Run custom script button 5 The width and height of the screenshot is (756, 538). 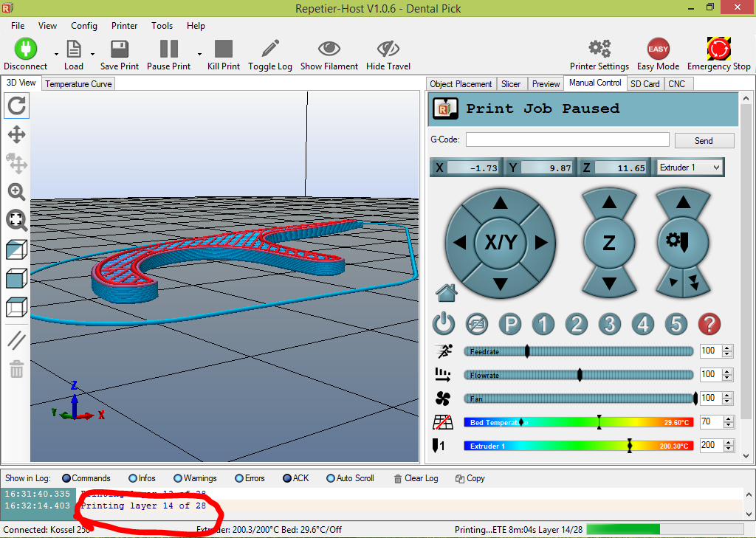(676, 324)
